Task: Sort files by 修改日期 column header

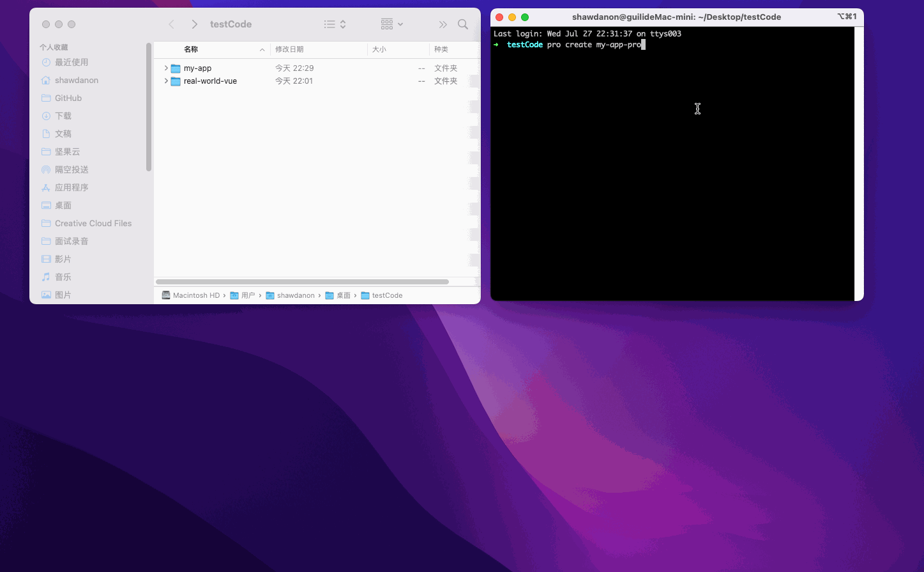Action: 289,50
